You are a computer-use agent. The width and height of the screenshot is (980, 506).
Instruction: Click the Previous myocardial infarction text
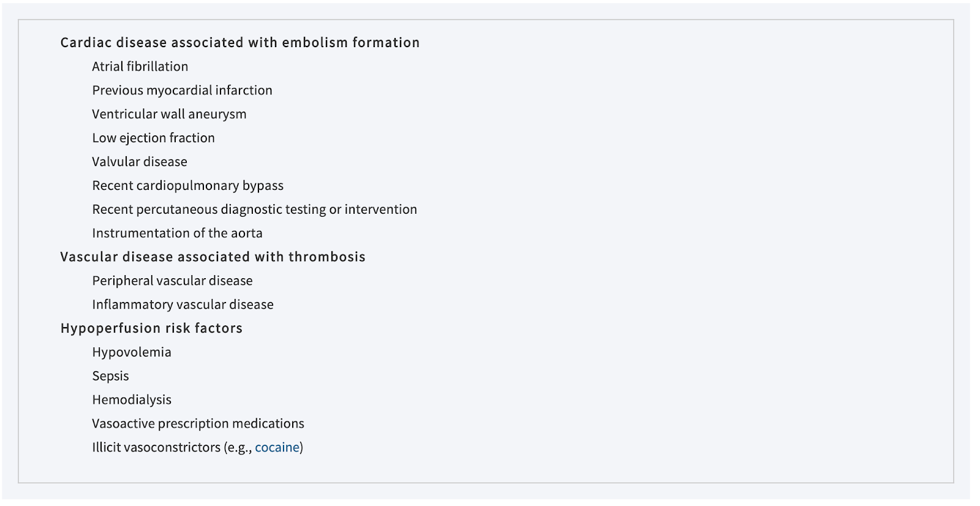182,90
